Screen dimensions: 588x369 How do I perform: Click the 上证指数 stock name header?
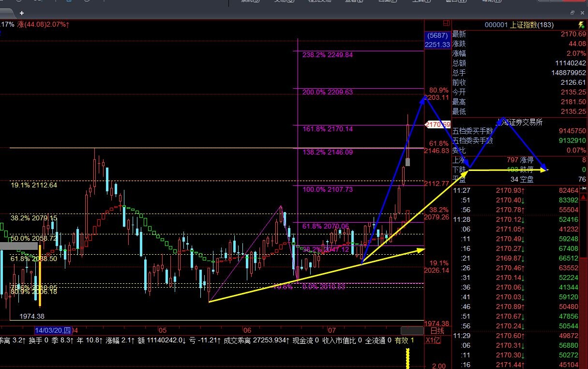tap(532, 25)
